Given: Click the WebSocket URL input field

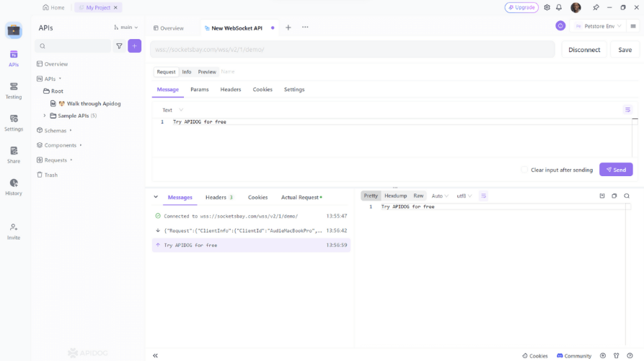Looking at the screenshot, I should coord(353,50).
